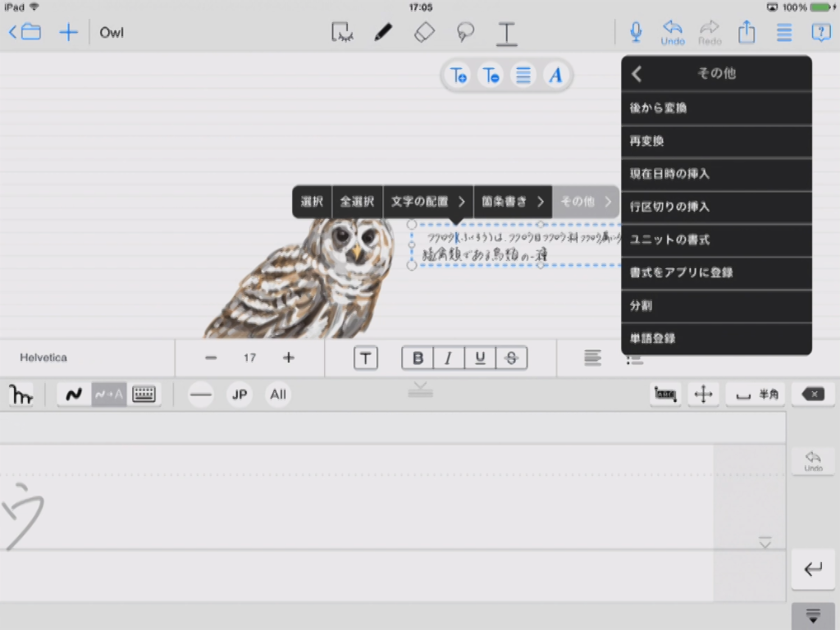Image resolution: width=840 pixels, height=630 pixels.
Task: Open the share/export icon
Action: pos(746,32)
